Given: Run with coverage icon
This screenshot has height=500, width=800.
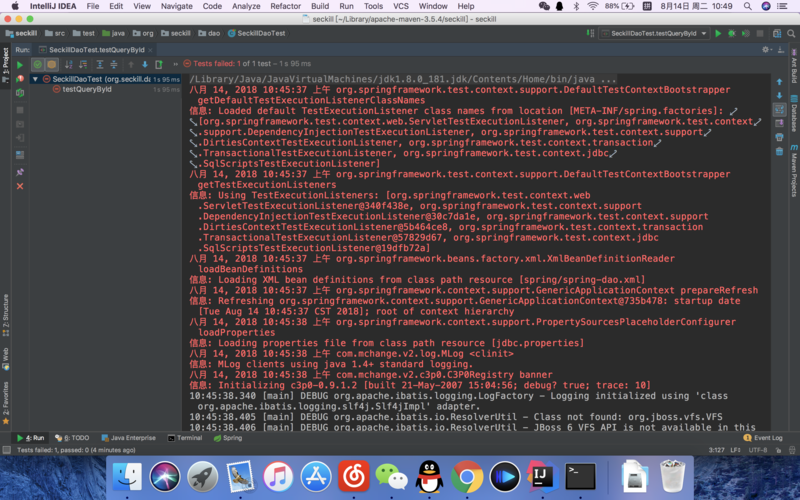Looking at the screenshot, I should pos(745,33).
